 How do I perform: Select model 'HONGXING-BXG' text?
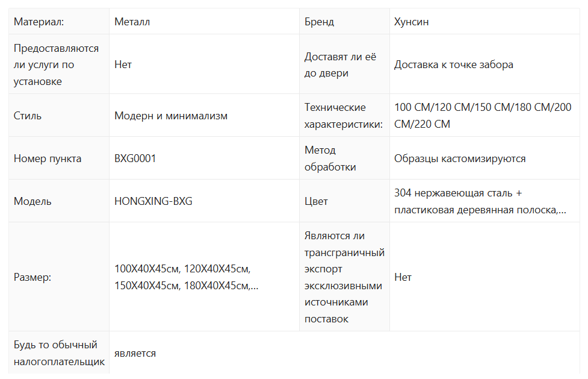click(x=153, y=201)
